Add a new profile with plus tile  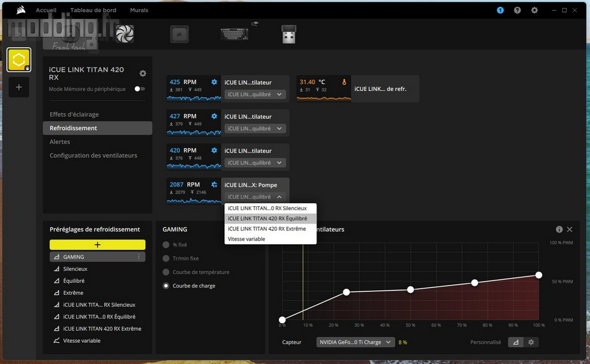point(19,87)
